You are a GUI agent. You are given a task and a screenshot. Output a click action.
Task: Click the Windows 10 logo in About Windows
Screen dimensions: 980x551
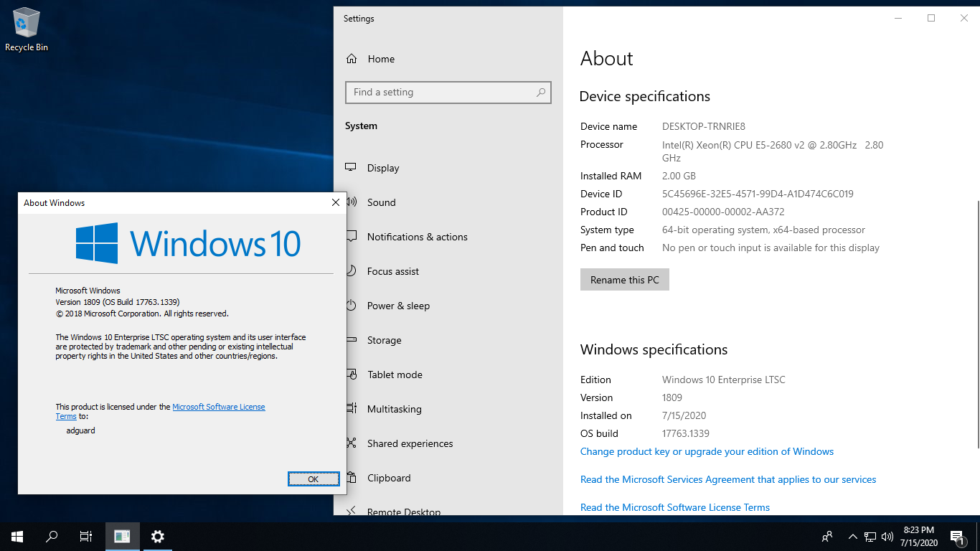(188, 243)
